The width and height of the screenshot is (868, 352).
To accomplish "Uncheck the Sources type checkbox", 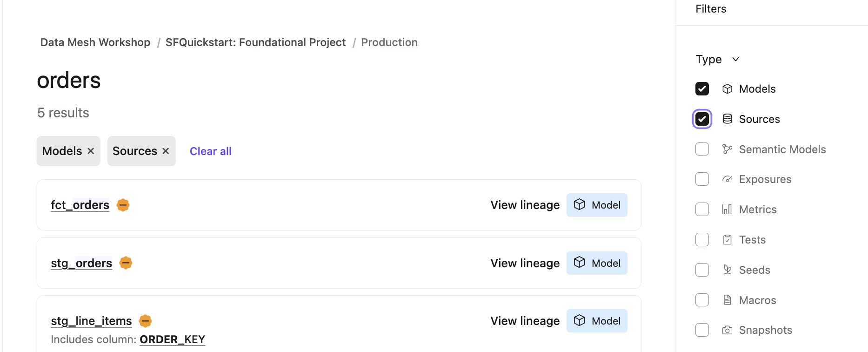I will [x=702, y=119].
